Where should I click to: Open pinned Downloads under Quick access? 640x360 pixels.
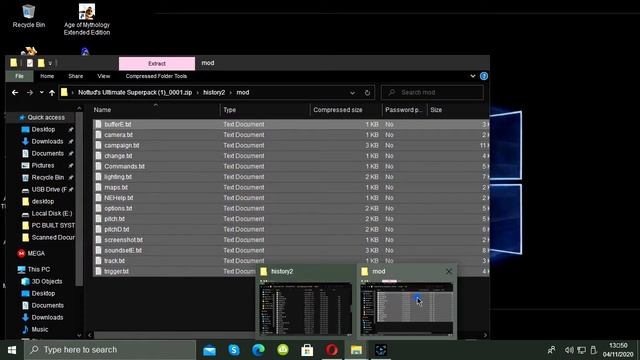(47, 142)
